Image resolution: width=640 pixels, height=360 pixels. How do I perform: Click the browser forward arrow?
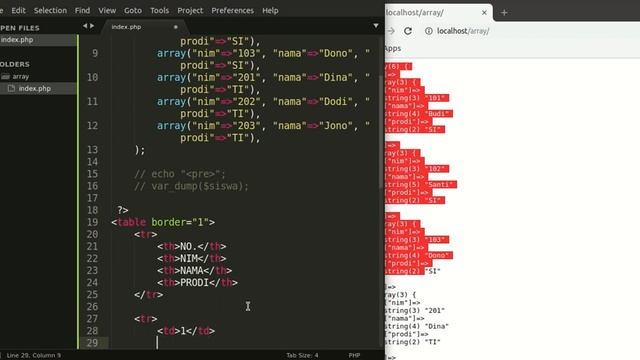(391, 31)
